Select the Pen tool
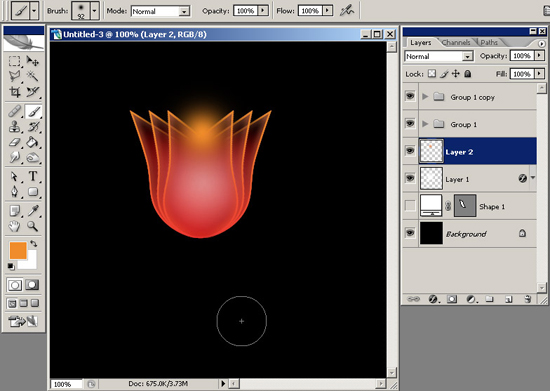Image resolution: width=550 pixels, height=391 pixels. [x=14, y=191]
